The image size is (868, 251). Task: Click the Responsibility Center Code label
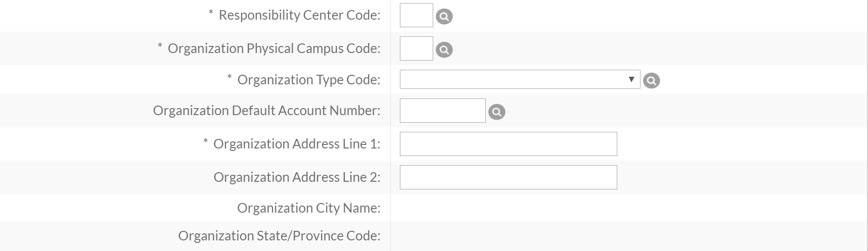pyautogui.click(x=299, y=15)
